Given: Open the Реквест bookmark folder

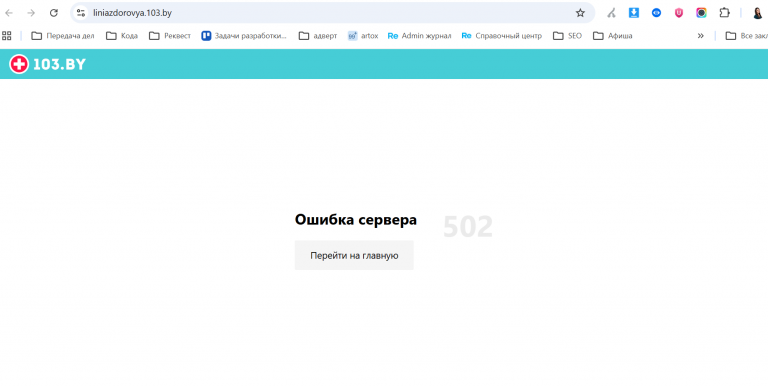Looking at the screenshot, I should coord(170,36).
